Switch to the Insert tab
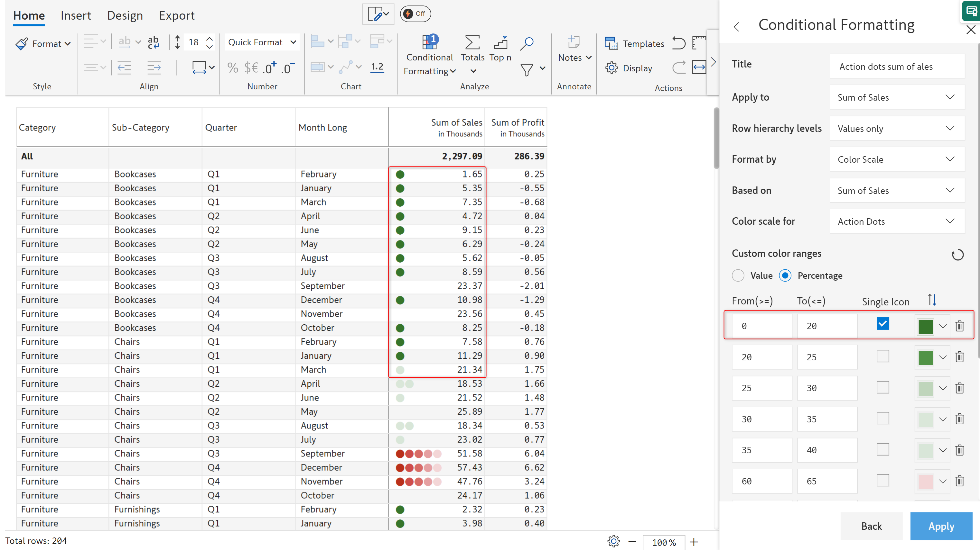Image resolution: width=980 pixels, height=550 pixels. pos(76,15)
